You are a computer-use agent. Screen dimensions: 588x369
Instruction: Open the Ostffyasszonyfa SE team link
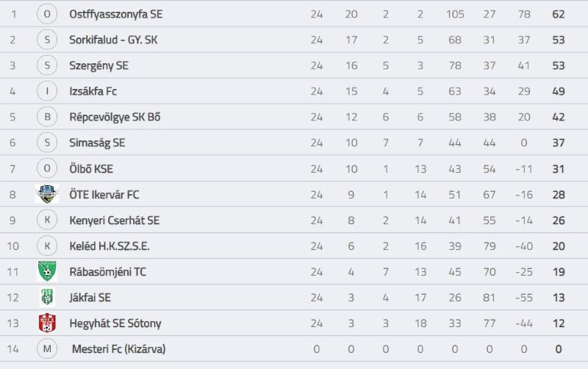click(x=116, y=14)
